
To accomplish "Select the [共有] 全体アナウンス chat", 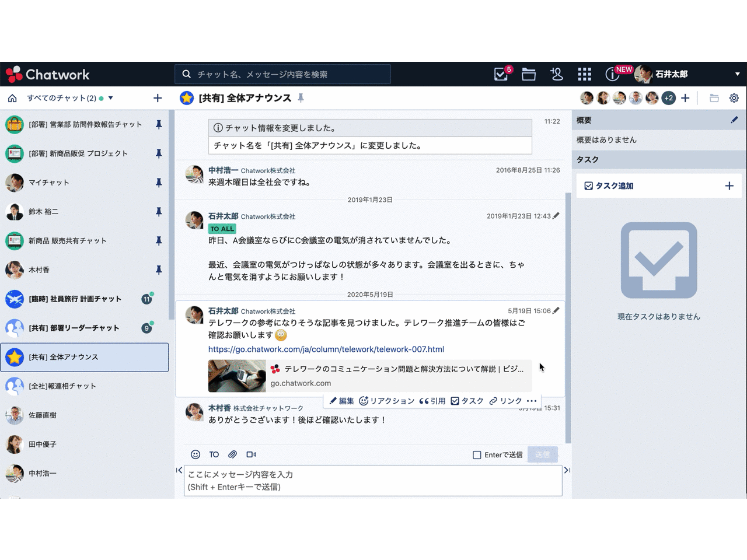I will (x=85, y=357).
